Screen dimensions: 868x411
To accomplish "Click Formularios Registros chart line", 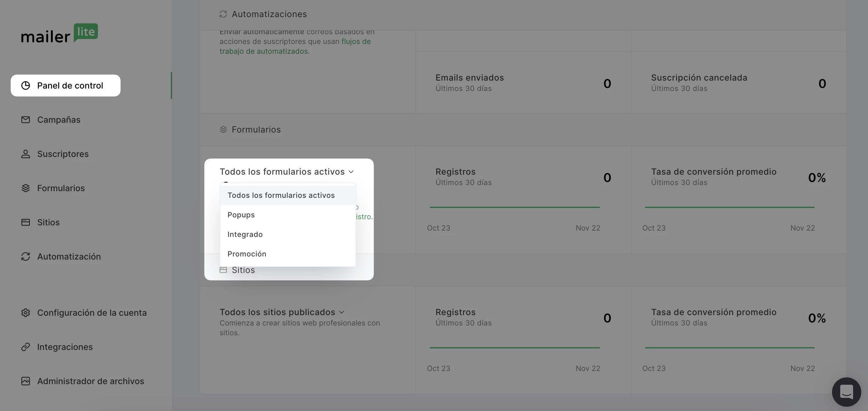I will [515, 207].
